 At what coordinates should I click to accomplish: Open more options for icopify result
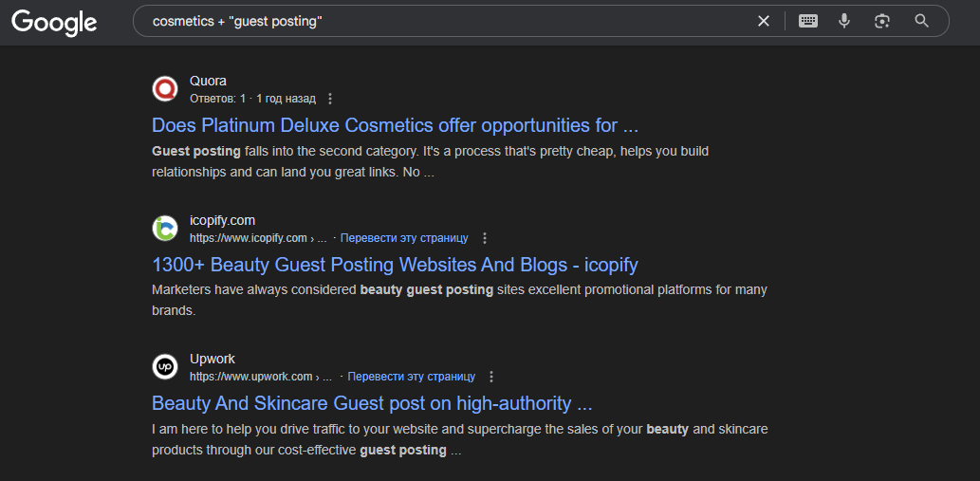[485, 238]
